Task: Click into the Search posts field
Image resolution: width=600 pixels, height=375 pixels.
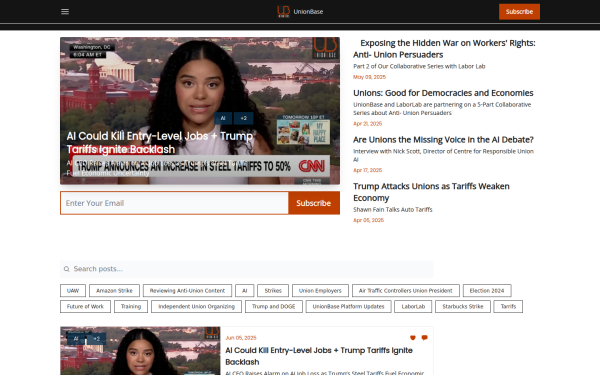Action: pos(246,269)
